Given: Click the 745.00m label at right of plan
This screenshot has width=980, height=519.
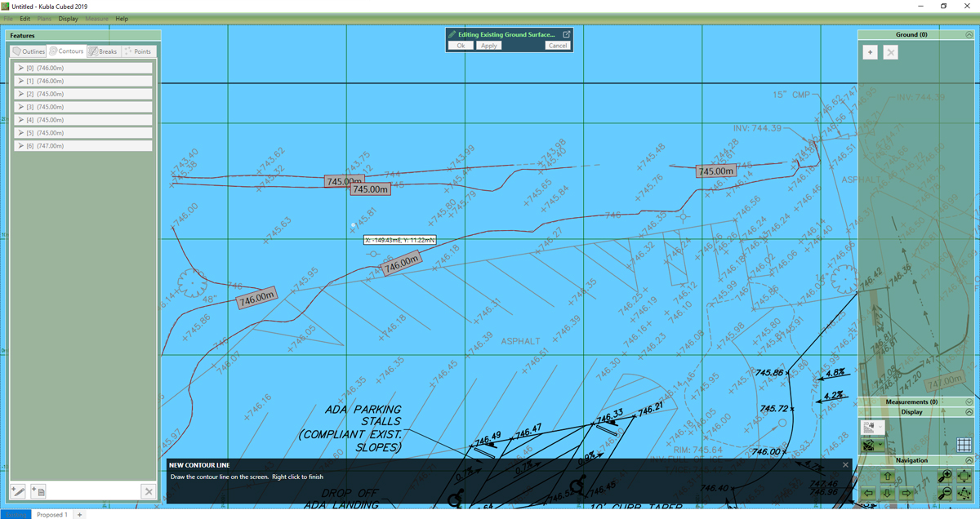Looking at the screenshot, I should point(715,171).
